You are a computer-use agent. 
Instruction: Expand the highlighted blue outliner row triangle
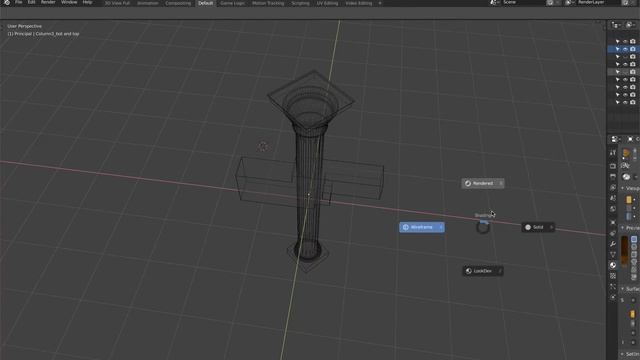click(618, 49)
